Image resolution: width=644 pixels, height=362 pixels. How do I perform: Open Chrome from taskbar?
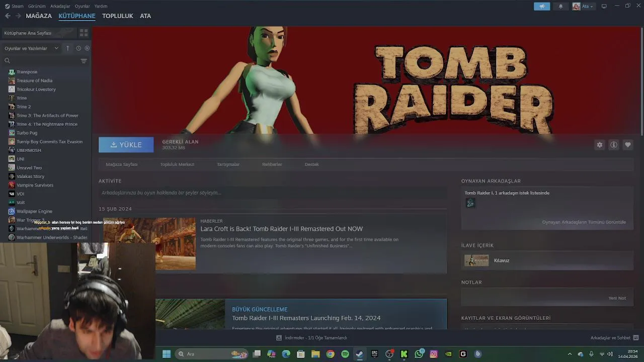[330, 354]
